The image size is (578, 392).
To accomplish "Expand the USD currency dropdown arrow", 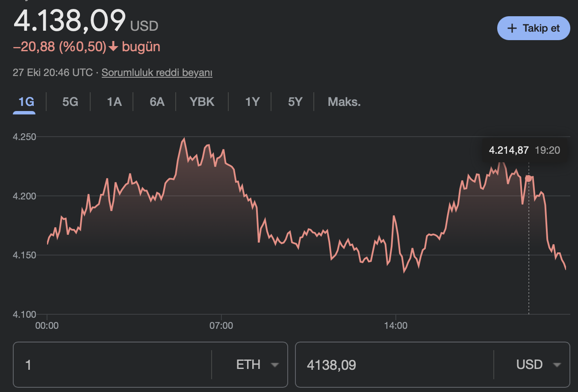I will 557,365.
